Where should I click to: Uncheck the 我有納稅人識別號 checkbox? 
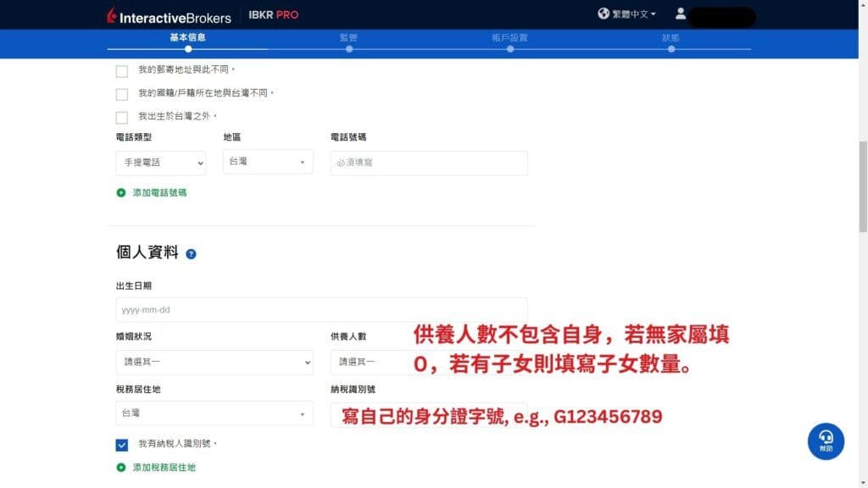120,443
